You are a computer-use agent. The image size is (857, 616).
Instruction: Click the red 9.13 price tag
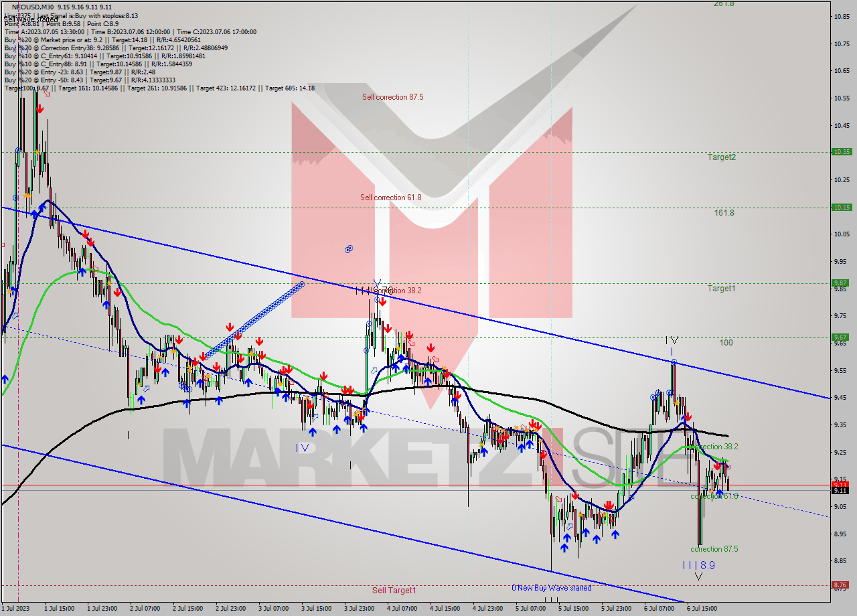click(x=840, y=485)
